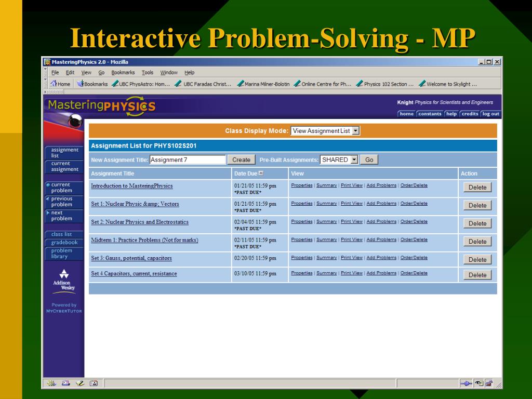Delete Set 3 Gauss assignment
532x399 pixels.
477,260
